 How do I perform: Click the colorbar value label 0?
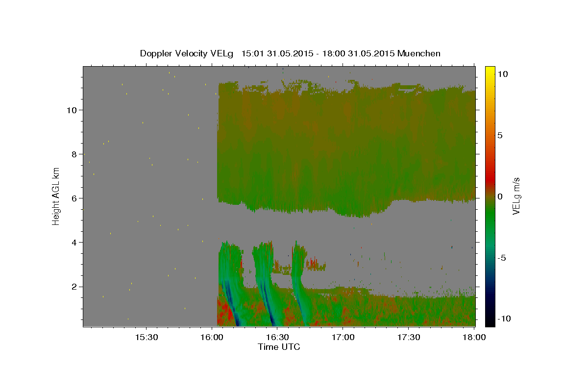500,196
